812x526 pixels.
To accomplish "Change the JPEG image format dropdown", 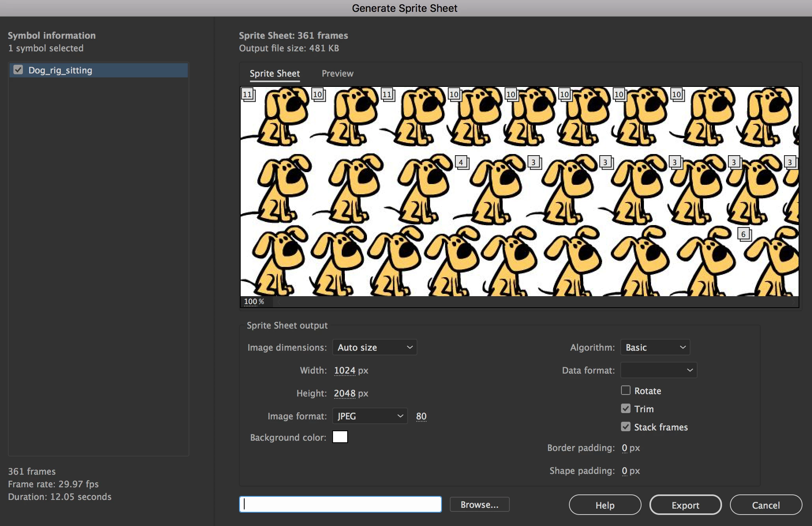I will pos(370,416).
